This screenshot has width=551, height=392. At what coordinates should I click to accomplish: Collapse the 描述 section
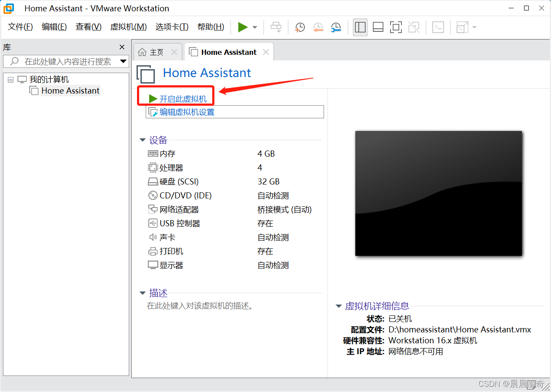[142, 293]
